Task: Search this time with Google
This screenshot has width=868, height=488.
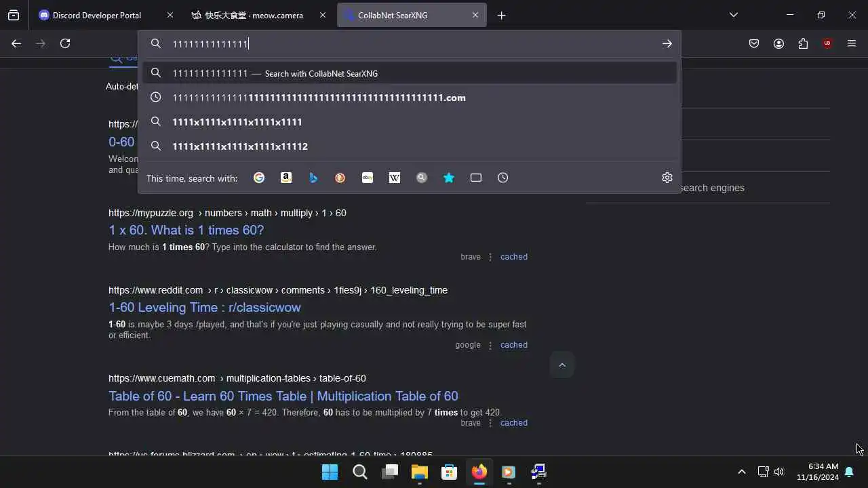Action: tap(259, 178)
